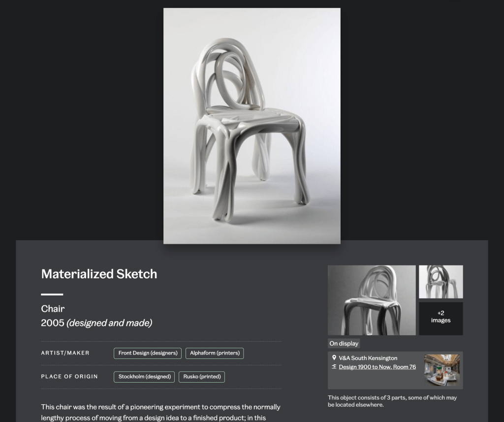Viewport: 504px width, 422px height.
Task: Click the PLACE OF ORIGIN label
Action: [69, 376]
